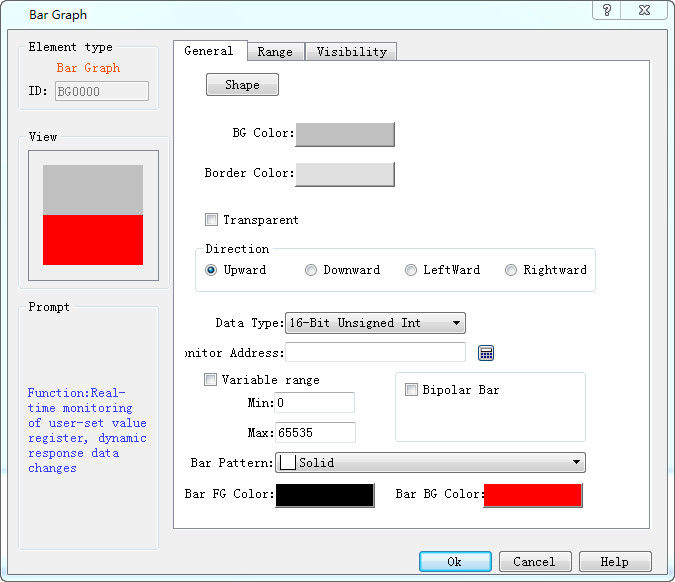Open the address calculator icon
Image resolution: width=675 pixels, height=582 pixels.
[x=486, y=353]
